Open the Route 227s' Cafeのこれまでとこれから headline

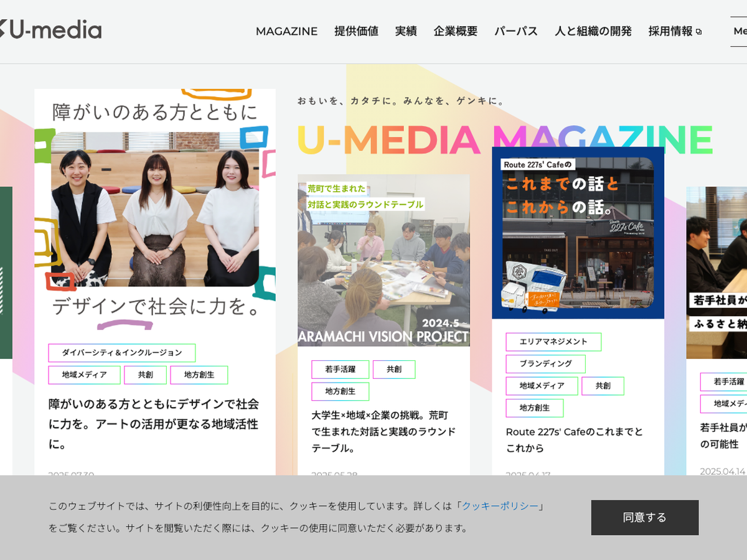[x=574, y=439]
